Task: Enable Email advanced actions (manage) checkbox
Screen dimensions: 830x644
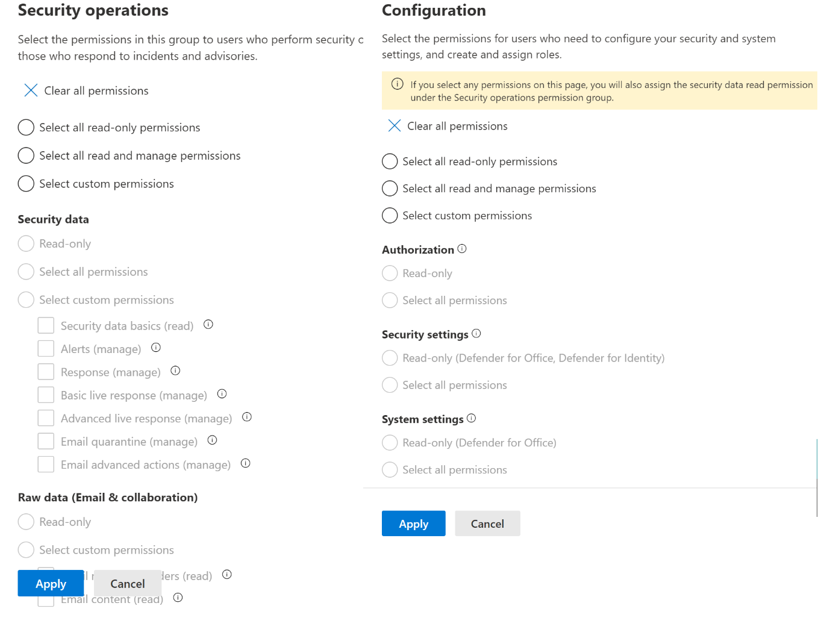Action: pos(46,464)
